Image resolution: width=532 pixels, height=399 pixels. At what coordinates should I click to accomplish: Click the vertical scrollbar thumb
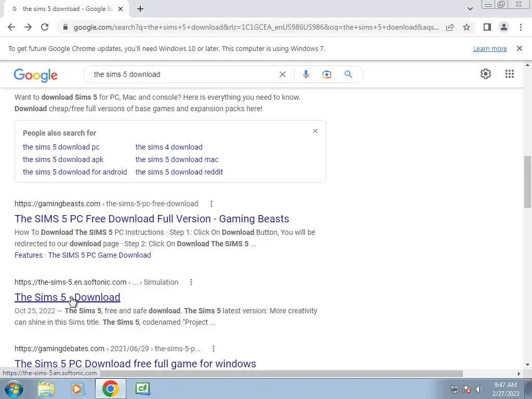[x=527, y=181]
